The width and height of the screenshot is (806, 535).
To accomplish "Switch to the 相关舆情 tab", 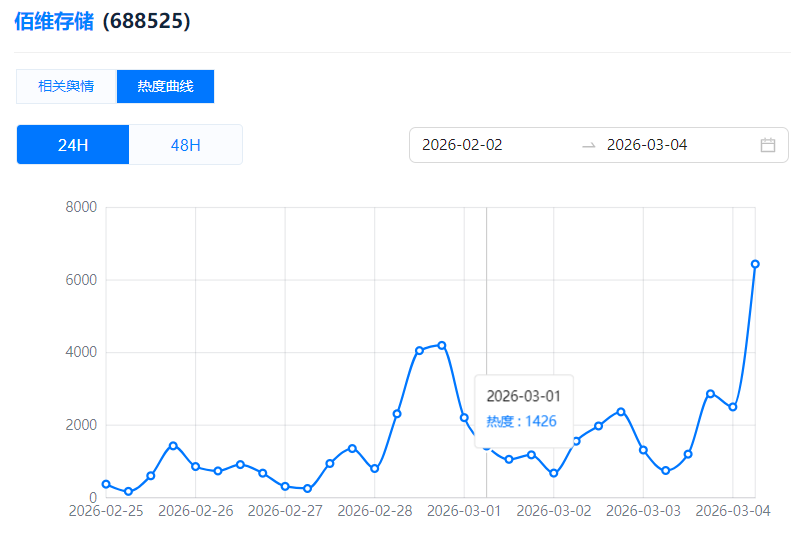I will pyautogui.click(x=66, y=86).
